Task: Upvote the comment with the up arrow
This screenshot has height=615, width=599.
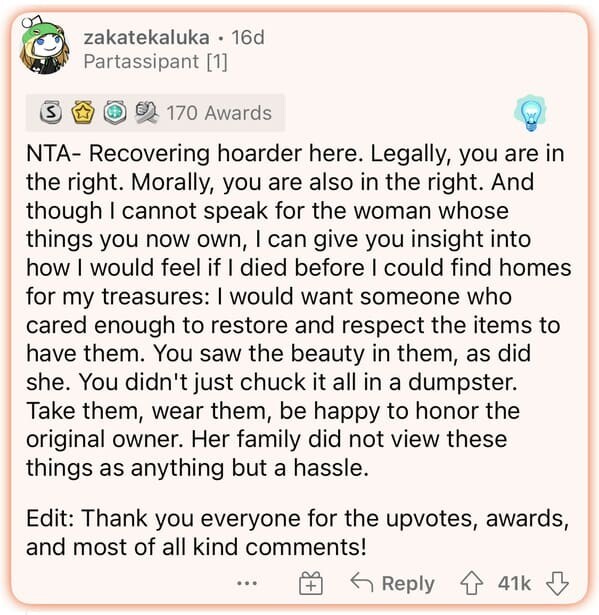Action: [x=472, y=583]
